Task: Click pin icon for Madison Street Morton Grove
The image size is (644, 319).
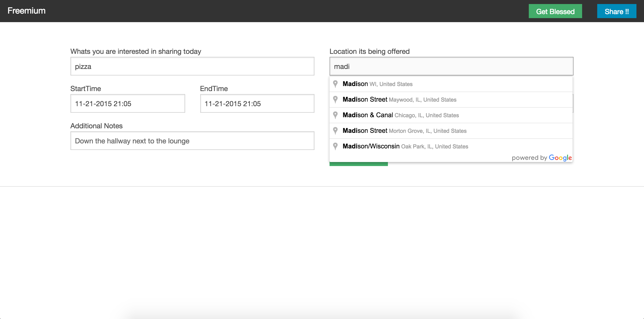Action: (x=335, y=131)
